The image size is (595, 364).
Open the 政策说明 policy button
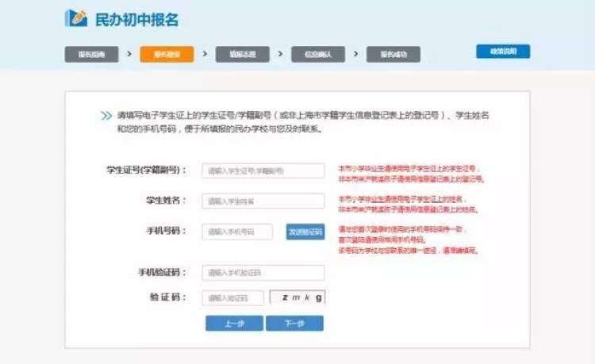(x=503, y=52)
